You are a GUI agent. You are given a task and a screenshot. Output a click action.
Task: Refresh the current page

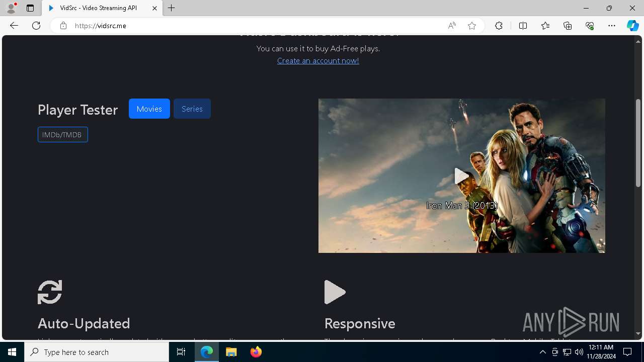pyautogui.click(x=36, y=26)
